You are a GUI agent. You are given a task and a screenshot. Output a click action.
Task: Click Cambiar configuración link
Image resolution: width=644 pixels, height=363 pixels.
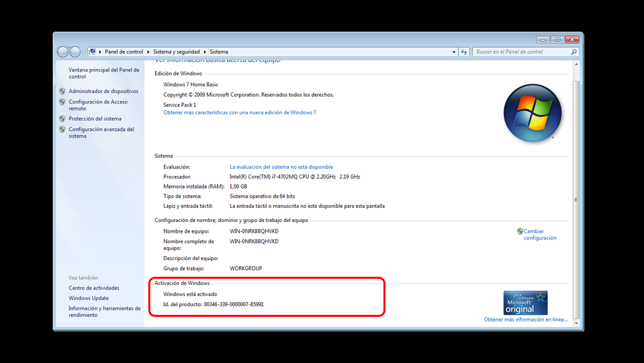point(540,235)
